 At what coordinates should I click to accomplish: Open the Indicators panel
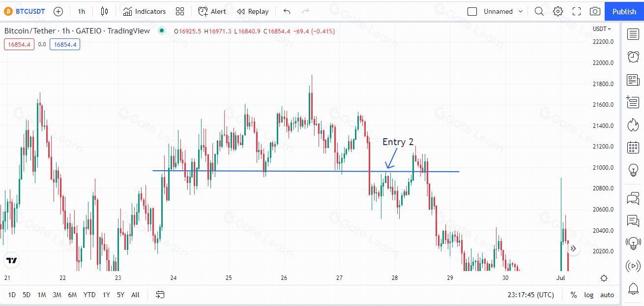tap(145, 11)
